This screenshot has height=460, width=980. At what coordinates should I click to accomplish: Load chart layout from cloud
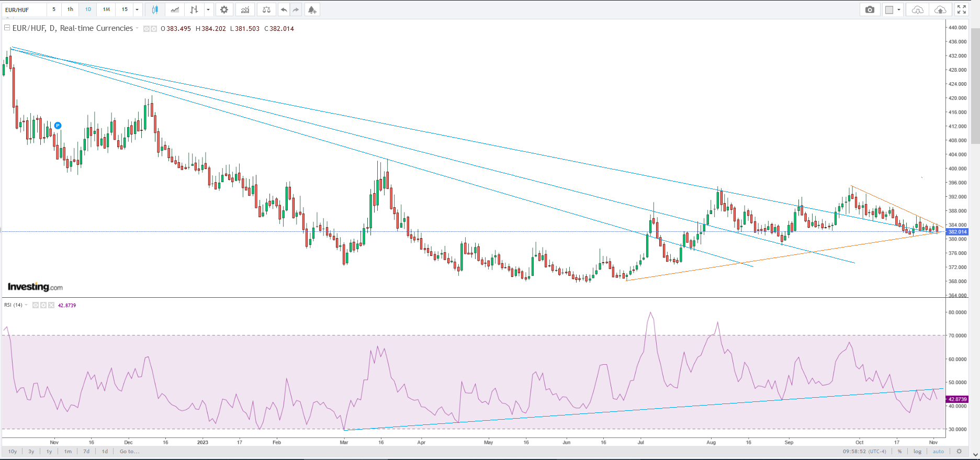pyautogui.click(x=917, y=9)
